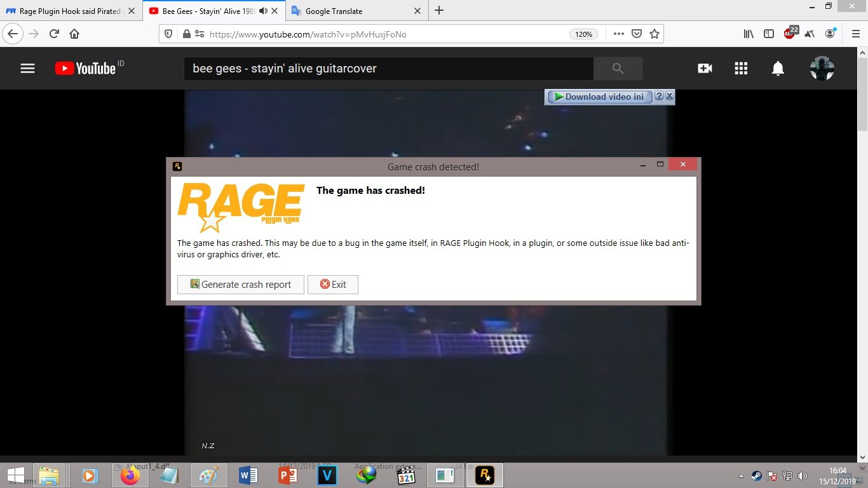Open the Firefox Library icon
This screenshot has width=868, height=488.
(x=749, y=34)
